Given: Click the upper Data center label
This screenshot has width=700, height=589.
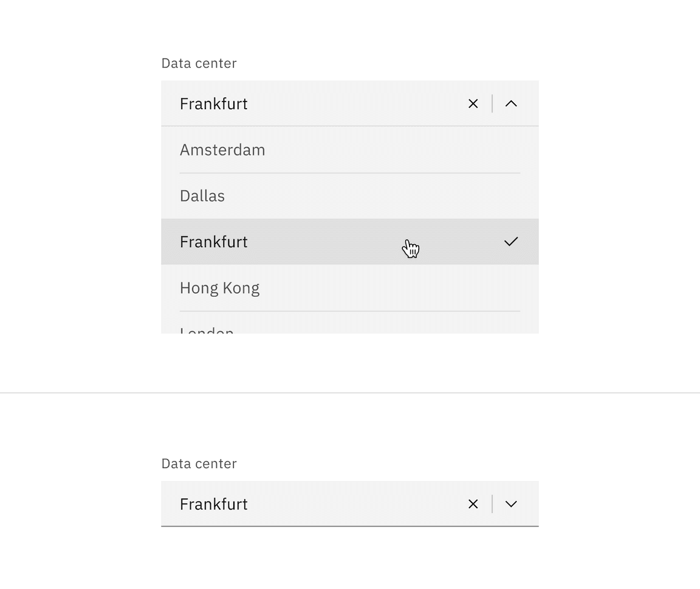Looking at the screenshot, I should 199,63.
